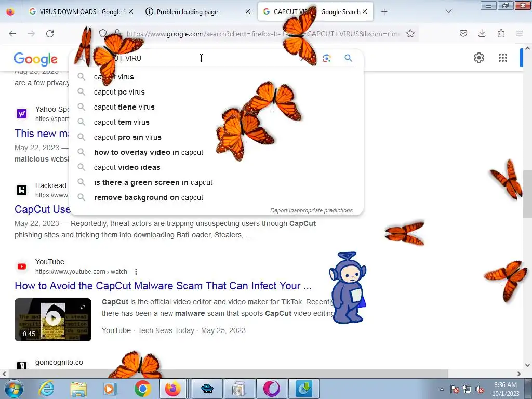Open Google Chrome from the taskbar
This screenshot has width=532, height=399.
[x=142, y=389]
